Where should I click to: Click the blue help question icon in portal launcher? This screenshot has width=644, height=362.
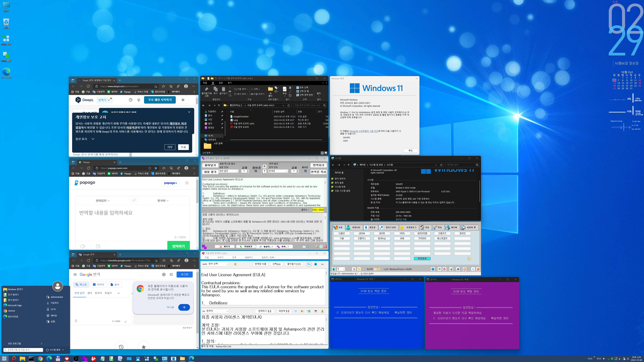[433, 269]
